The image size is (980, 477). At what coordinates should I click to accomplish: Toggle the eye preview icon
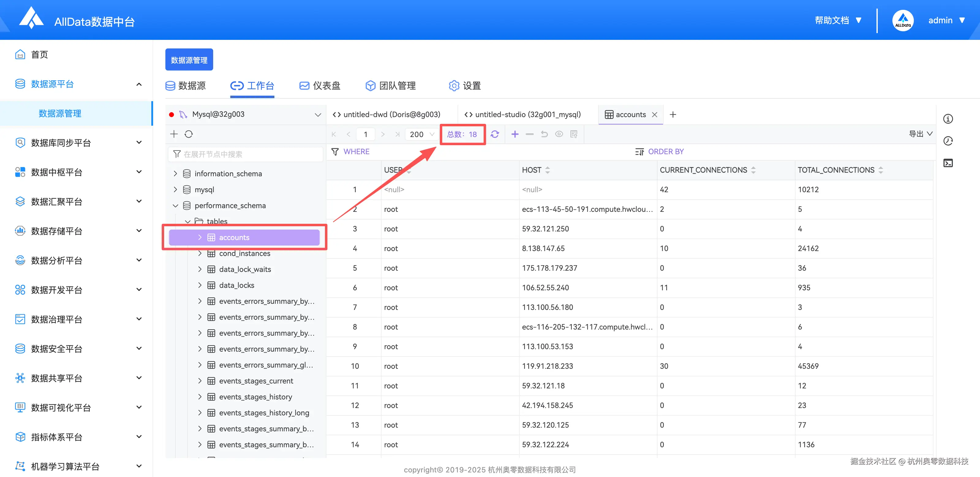[559, 134]
